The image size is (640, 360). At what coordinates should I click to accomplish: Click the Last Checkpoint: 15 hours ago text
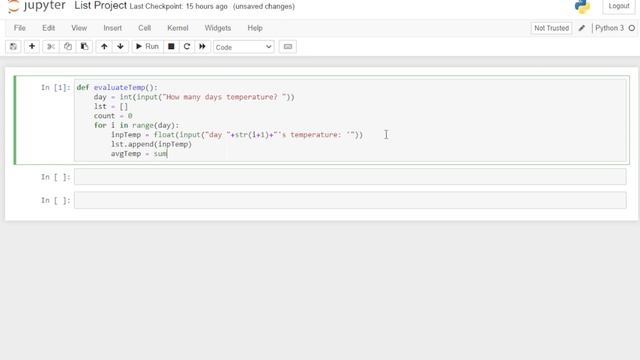[178, 7]
